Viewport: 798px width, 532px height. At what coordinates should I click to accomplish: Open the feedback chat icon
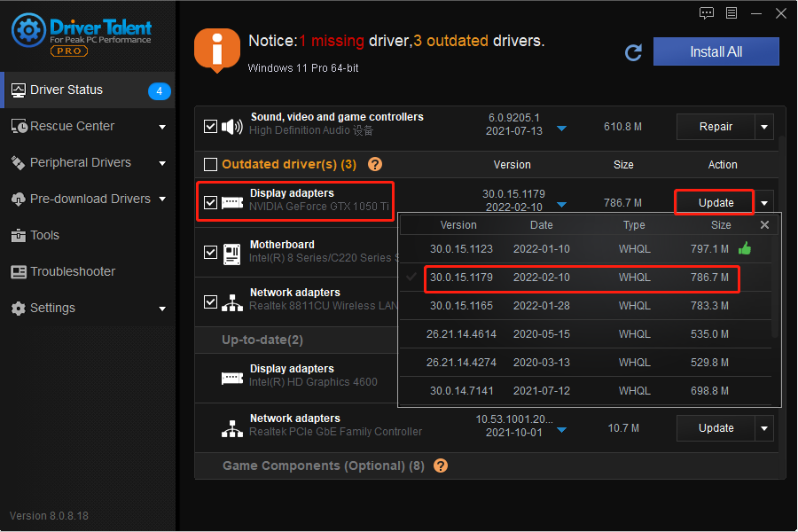(x=707, y=13)
